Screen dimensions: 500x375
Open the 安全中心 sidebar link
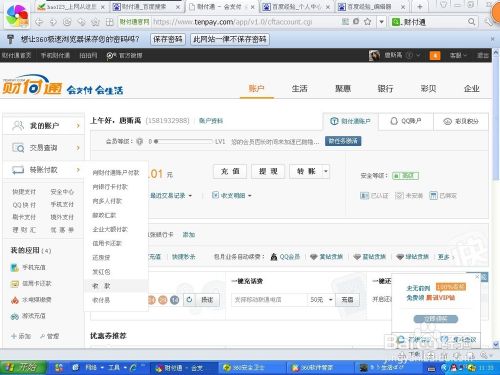(x=62, y=192)
